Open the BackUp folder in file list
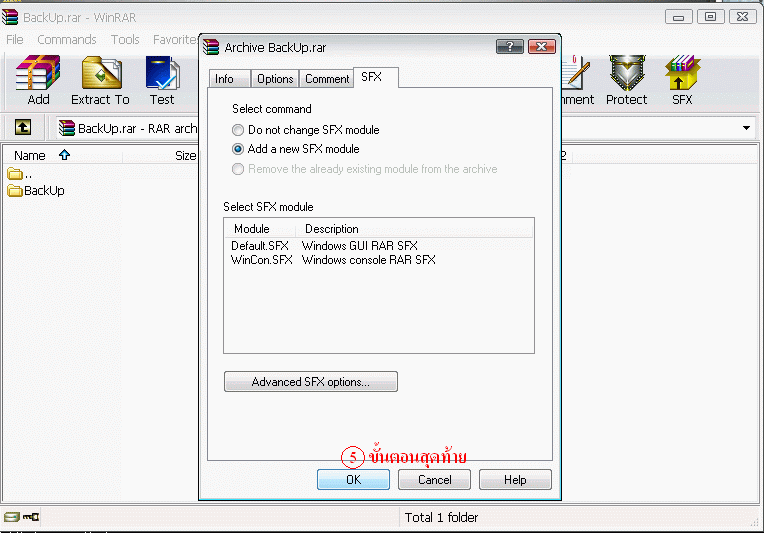 pyautogui.click(x=36, y=190)
